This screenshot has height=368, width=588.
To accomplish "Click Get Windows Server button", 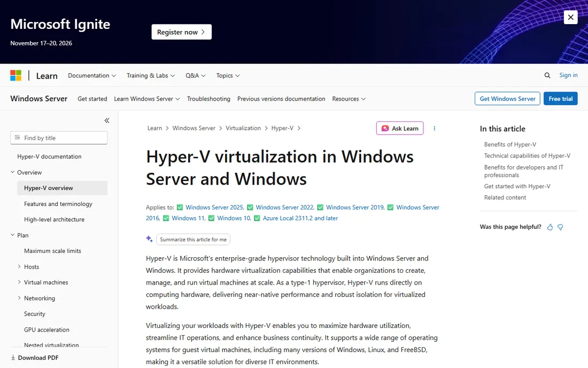I will point(507,98).
